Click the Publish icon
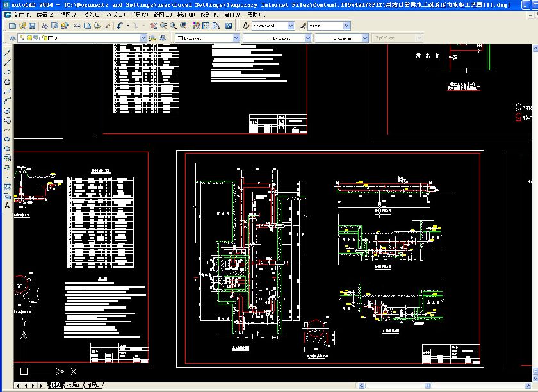538x392 pixels. (x=64, y=26)
